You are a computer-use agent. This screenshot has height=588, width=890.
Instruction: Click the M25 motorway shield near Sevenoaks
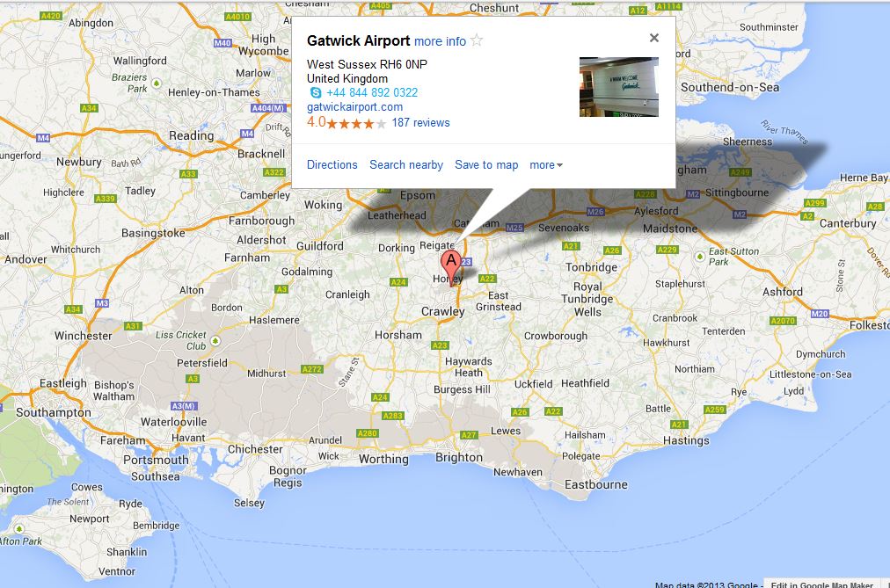[514, 228]
